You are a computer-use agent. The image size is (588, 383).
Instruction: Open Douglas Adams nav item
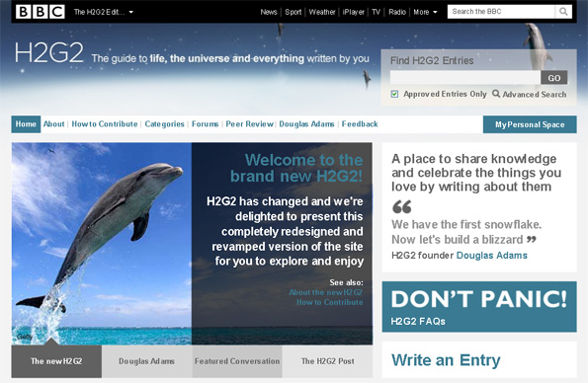pyautogui.click(x=306, y=124)
